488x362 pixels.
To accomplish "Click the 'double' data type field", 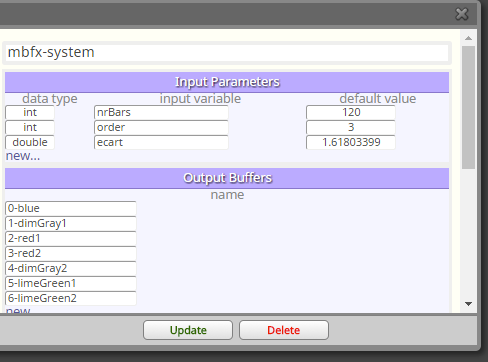I will [30, 142].
